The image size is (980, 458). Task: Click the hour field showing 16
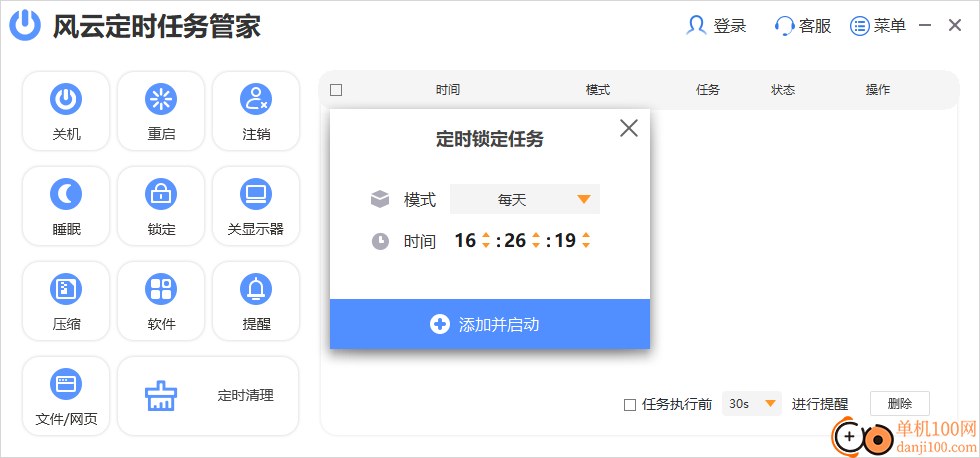(465, 241)
